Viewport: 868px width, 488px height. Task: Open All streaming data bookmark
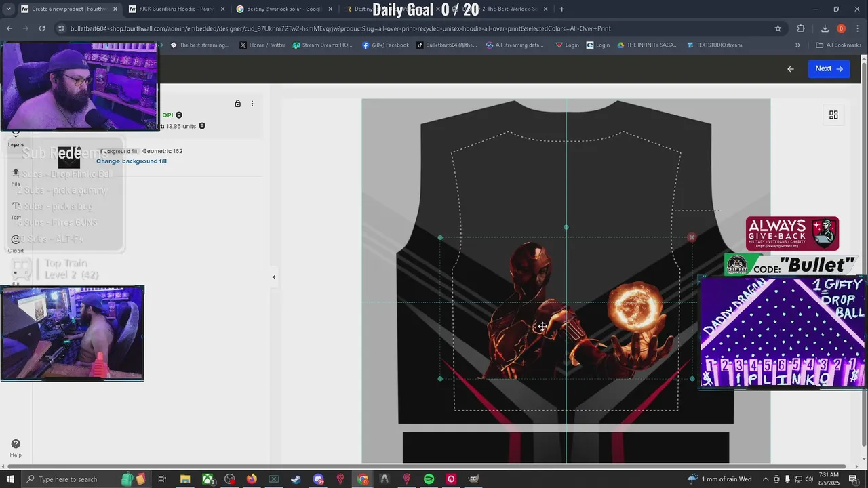pos(515,45)
